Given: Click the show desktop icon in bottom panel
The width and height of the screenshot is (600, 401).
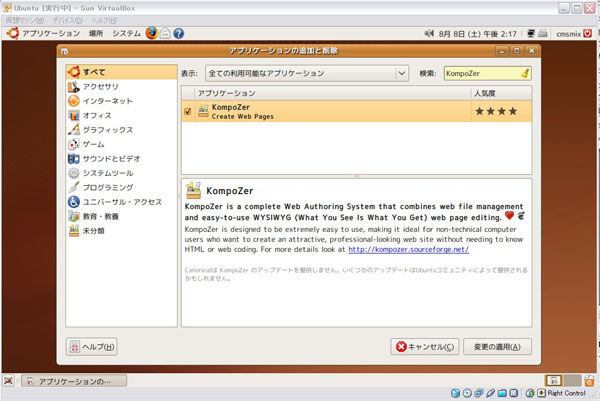Looking at the screenshot, I should point(8,381).
